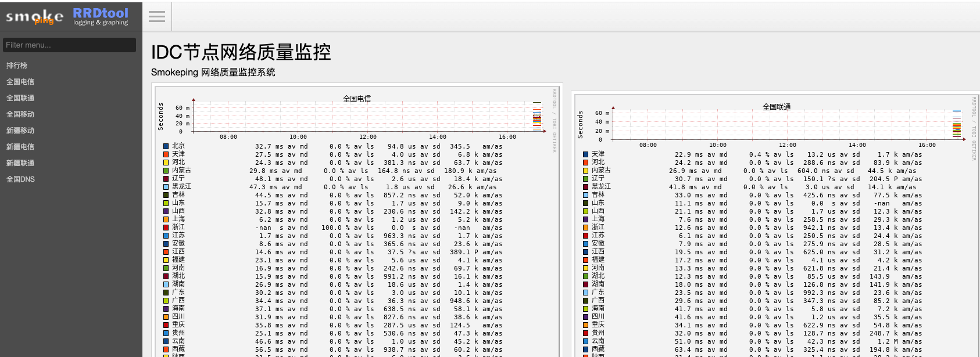Select 浙江 label in 全国联通 legend
This screenshot has height=357, width=980.
[598, 228]
